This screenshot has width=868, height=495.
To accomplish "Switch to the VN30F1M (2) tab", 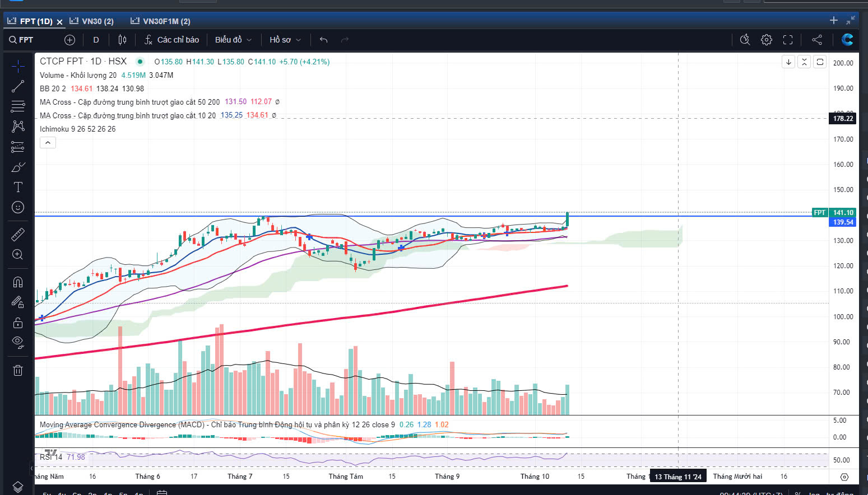I will (160, 21).
